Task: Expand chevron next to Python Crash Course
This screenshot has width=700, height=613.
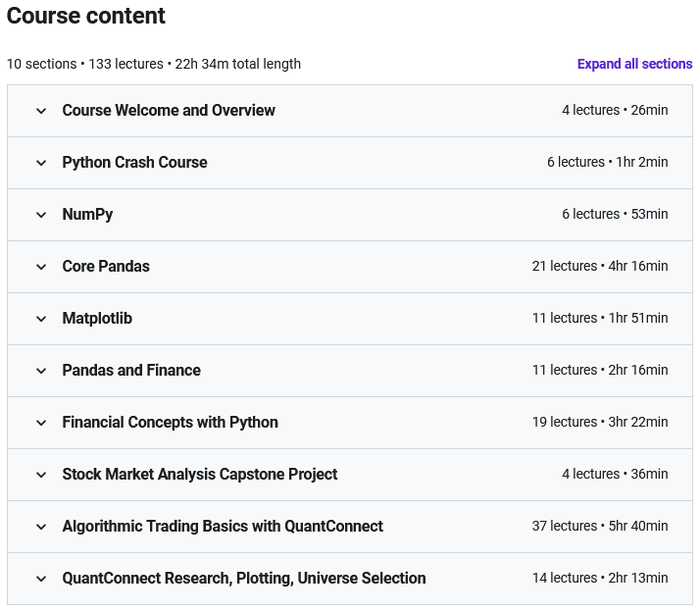Action: (41, 163)
